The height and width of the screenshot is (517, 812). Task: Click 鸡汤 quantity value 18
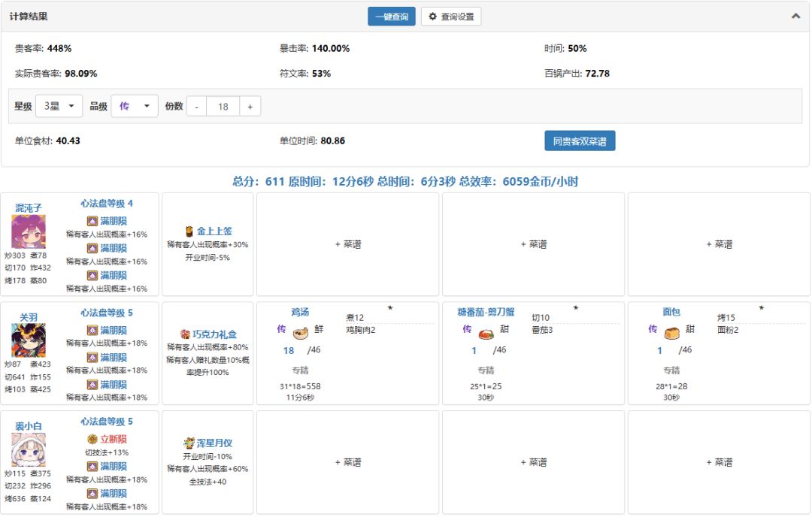(x=289, y=351)
